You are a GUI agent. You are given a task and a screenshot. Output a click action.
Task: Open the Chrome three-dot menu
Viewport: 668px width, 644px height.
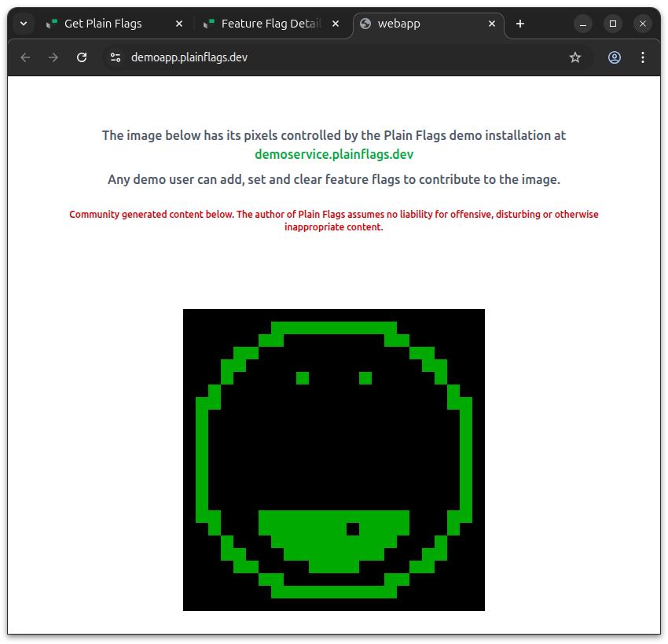[x=643, y=57]
